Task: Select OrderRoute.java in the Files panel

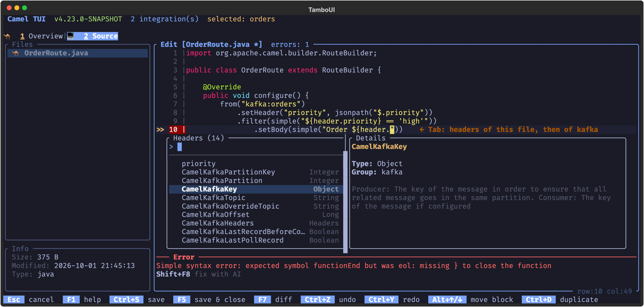Action: 78,53
